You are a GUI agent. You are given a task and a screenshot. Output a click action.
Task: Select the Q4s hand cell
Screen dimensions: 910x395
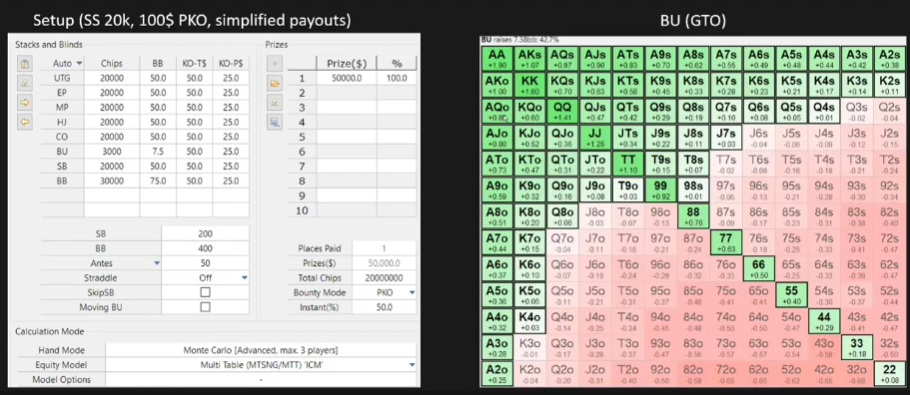click(825, 111)
